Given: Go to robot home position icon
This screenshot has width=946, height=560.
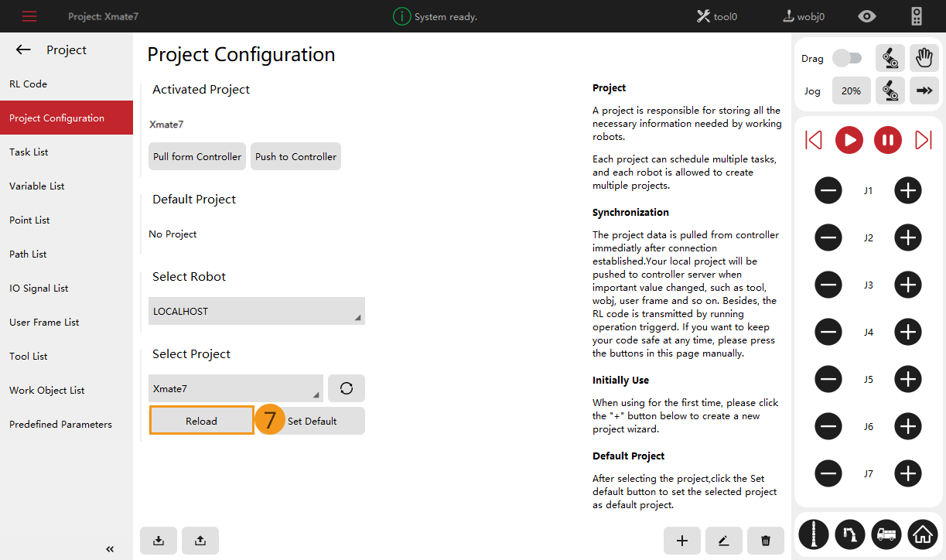Looking at the screenshot, I should click(x=922, y=534).
